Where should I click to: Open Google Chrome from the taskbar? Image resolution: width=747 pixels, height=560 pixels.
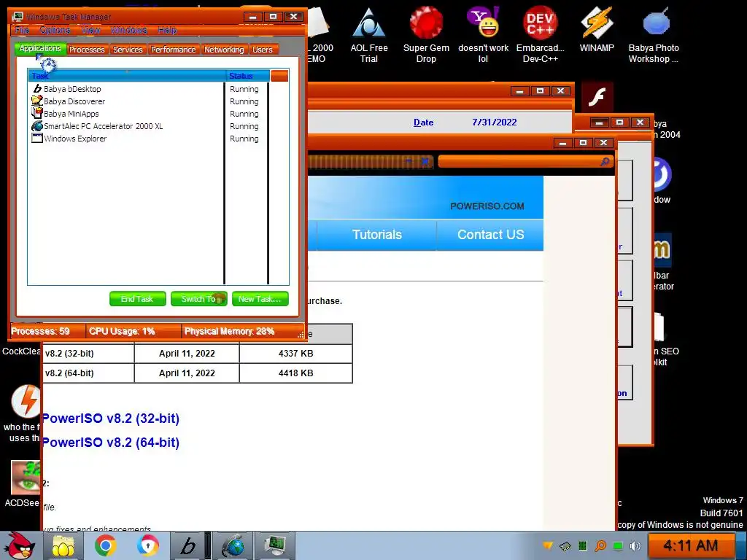105,545
